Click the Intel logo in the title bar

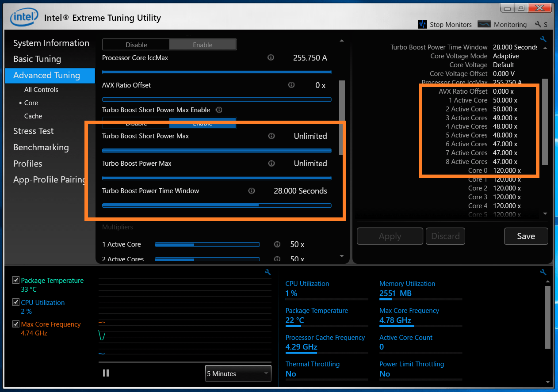tap(24, 17)
